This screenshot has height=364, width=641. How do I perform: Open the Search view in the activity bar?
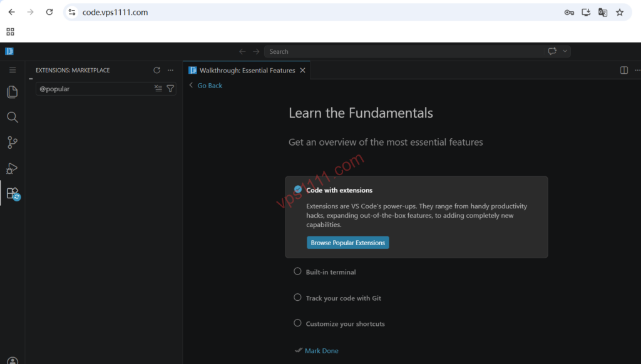[x=13, y=117]
